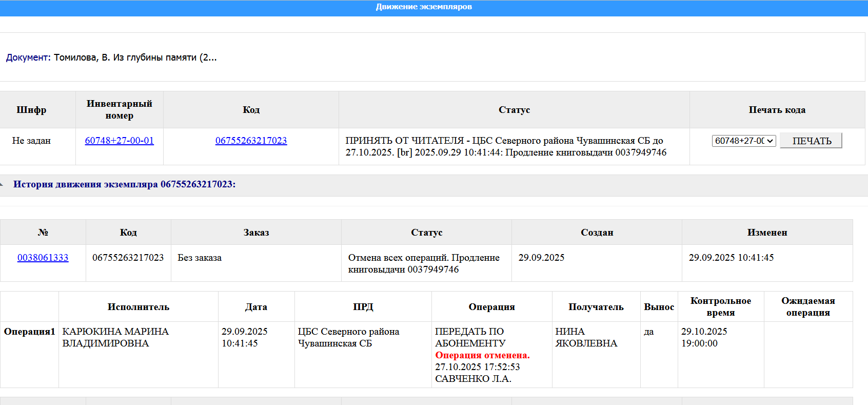868x405 pixels.
Task: Click the Исполнитель column header
Action: [x=138, y=307]
